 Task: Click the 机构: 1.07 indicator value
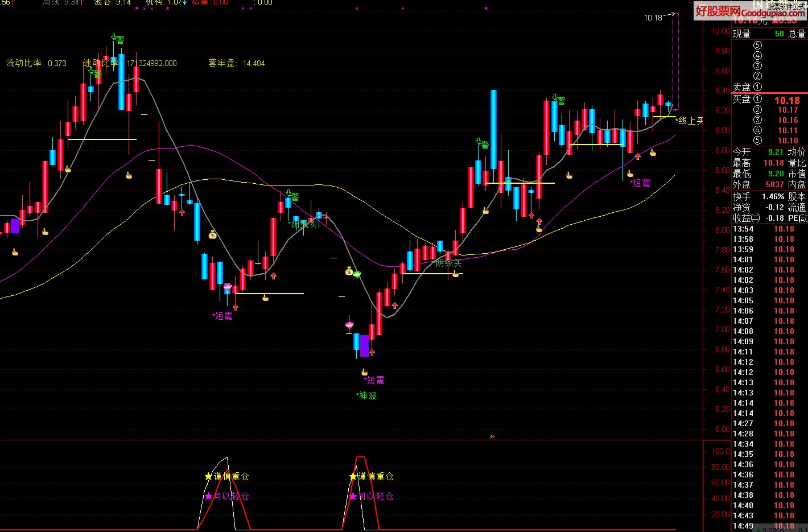pyautogui.click(x=163, y=2)
